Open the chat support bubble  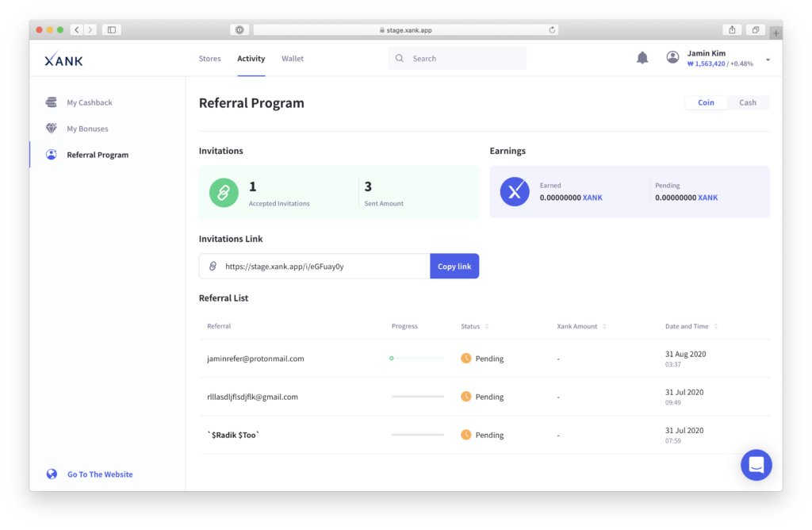756,465
